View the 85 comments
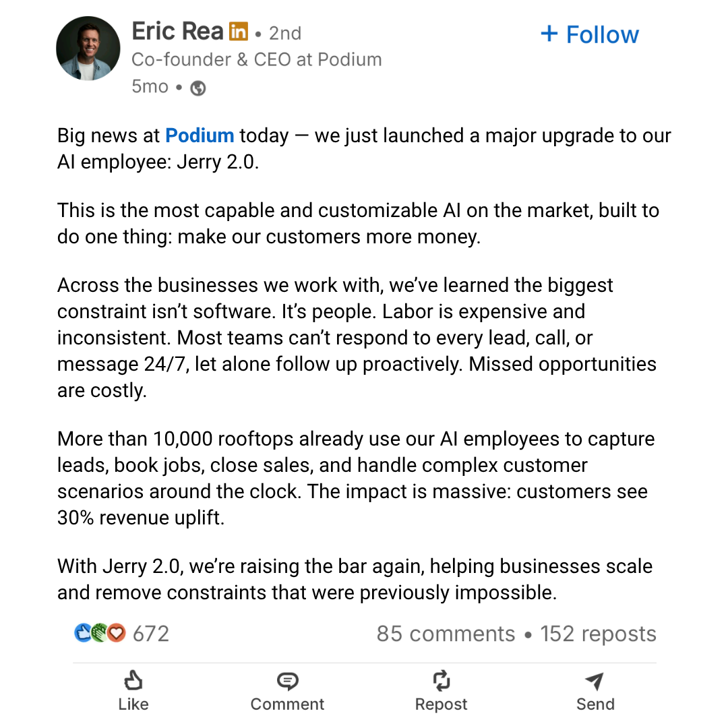The image size is (728, 728). (x=446, y=634)
